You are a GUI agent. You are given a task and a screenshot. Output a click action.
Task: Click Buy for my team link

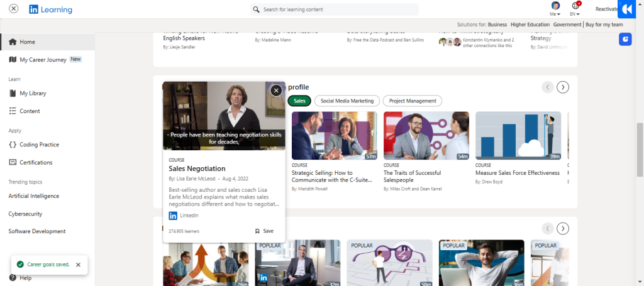[604, 25]
